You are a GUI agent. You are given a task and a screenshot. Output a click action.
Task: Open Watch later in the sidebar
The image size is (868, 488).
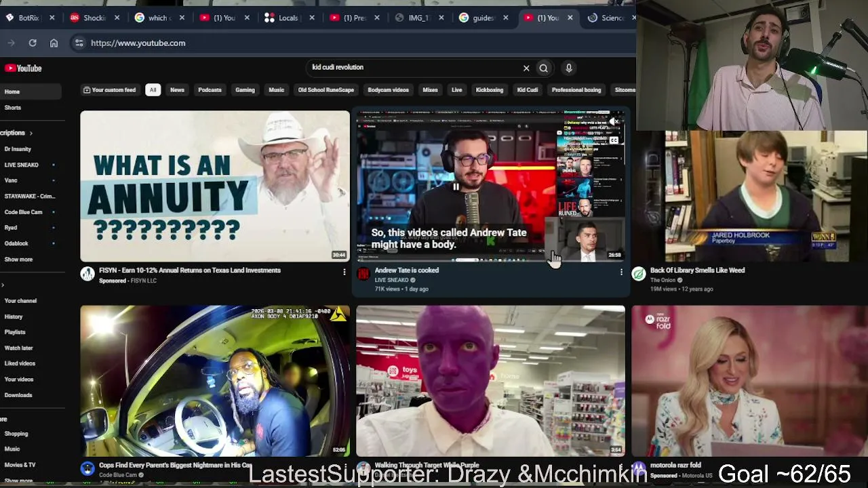coord(18,348)
